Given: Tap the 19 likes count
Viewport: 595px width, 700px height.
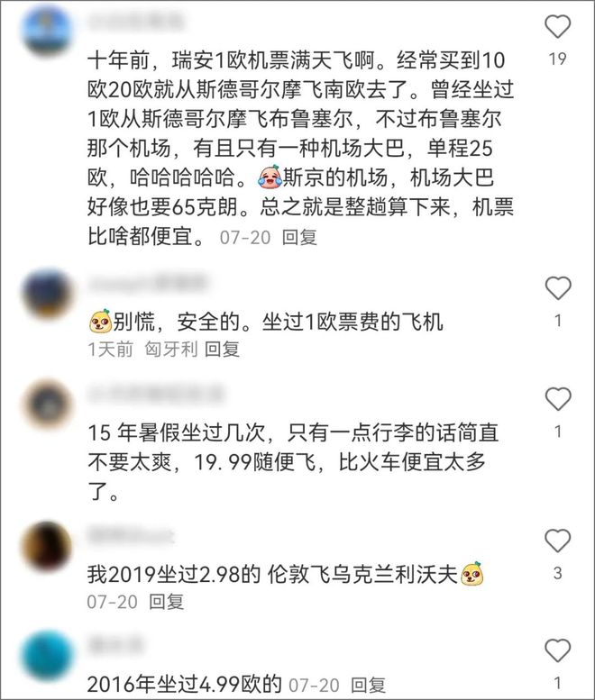Looking at the screenshot, I should point(557,59).
